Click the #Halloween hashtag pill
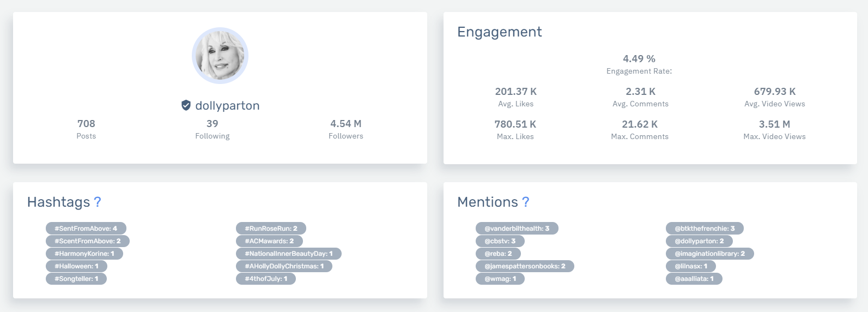This screenshot has height=312, width=868. 76,266
